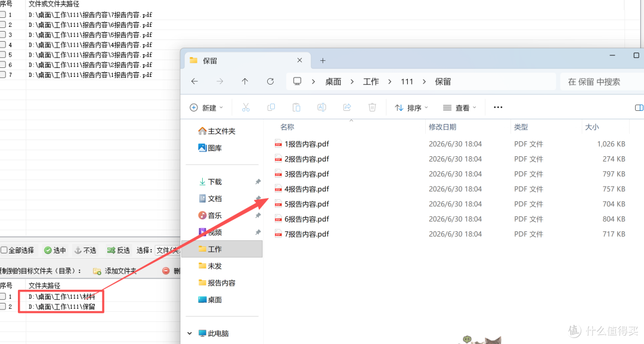Check the checkbox for row 1 7报告内容.pdf path
The width and height of the screenshot is (644, 344).
click(x=3, y=14)
